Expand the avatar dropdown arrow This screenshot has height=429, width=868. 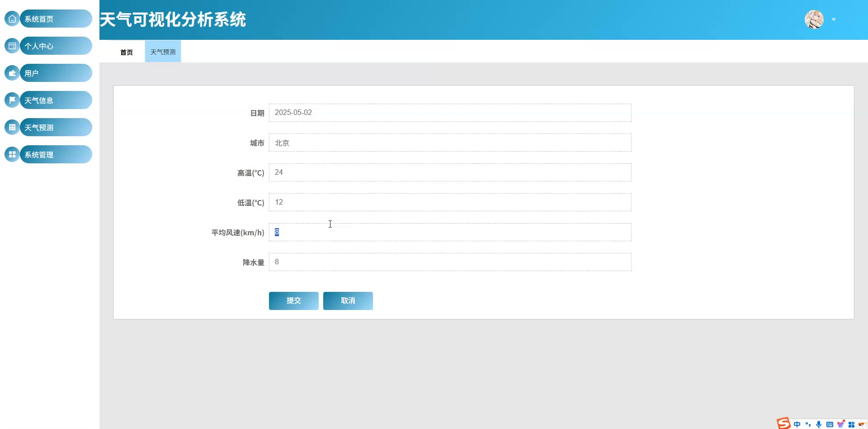(x=834, y=19)
